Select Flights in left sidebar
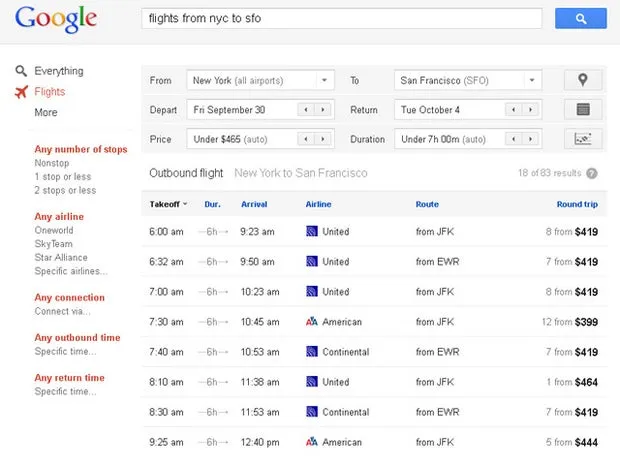This screenshot has height=465, width=620. click(x=50, y=92)
